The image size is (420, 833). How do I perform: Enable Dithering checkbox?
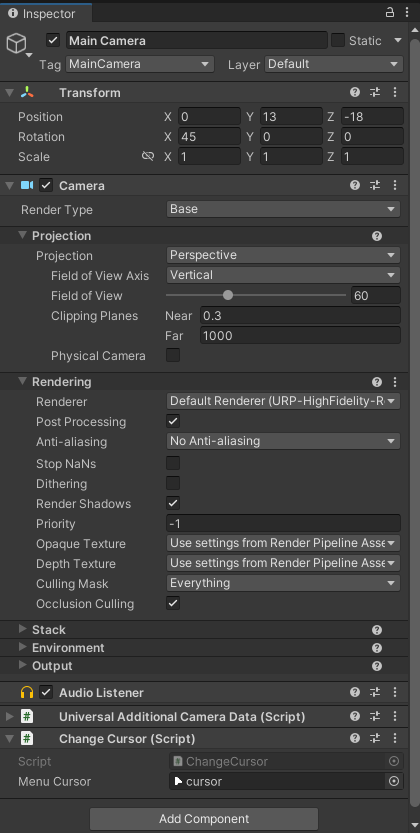click(x=173, y=483)
